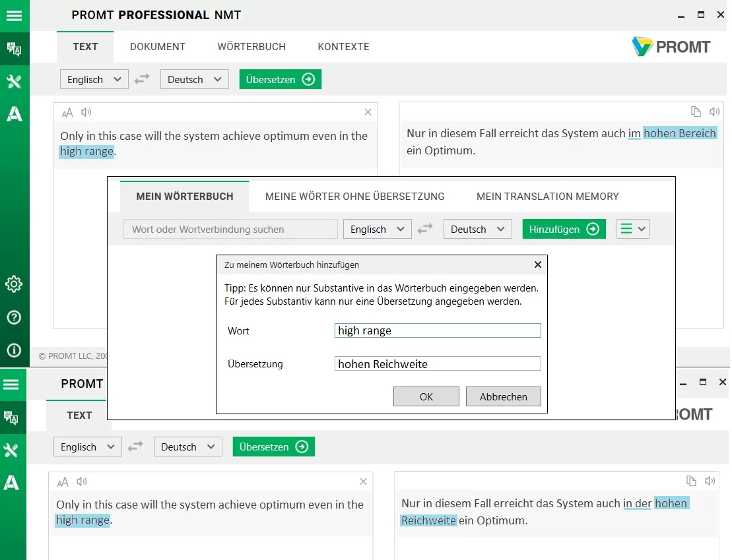The image size is (732, 560).
Task: Copy translation icon in bottom window
Action: pos(691,481)
